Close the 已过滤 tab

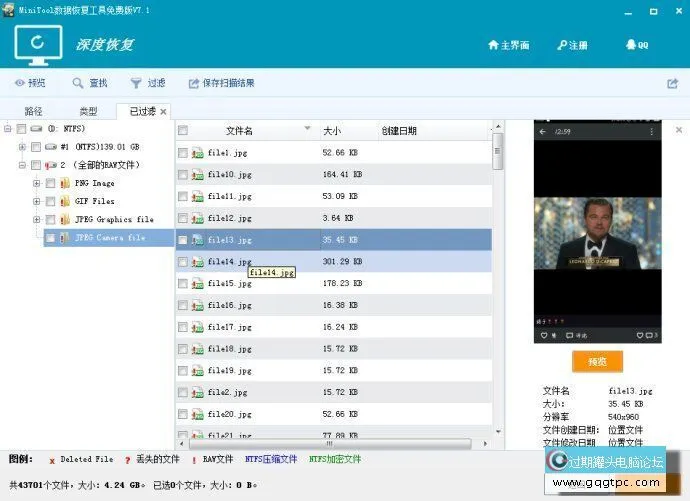163,112
